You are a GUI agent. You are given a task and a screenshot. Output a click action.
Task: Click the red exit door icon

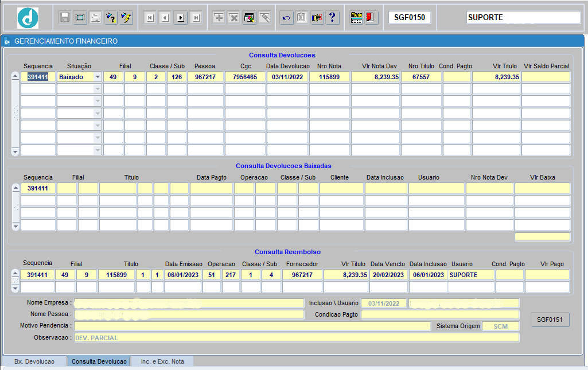click(371, 18)
